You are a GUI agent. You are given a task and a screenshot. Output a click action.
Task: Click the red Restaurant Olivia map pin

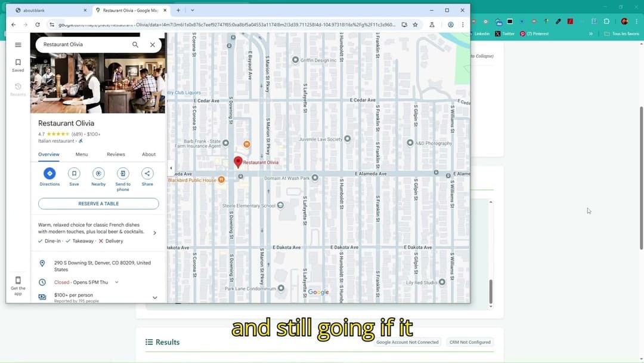(x=238, y=162)
